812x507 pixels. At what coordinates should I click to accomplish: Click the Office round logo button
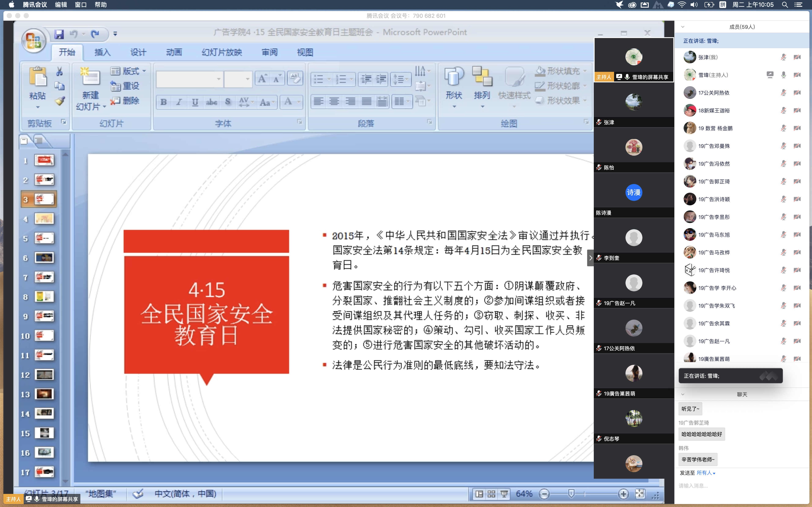tap(34, 41)
